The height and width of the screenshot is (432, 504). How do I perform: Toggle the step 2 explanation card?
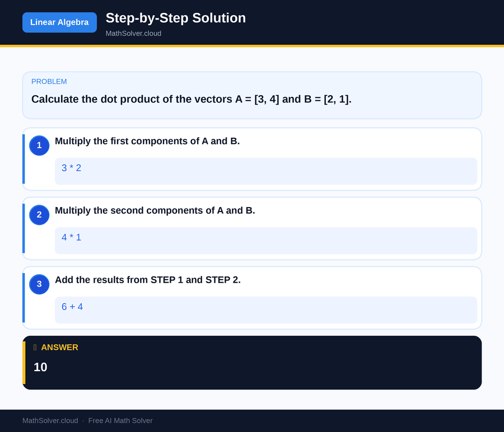[252, 228]
